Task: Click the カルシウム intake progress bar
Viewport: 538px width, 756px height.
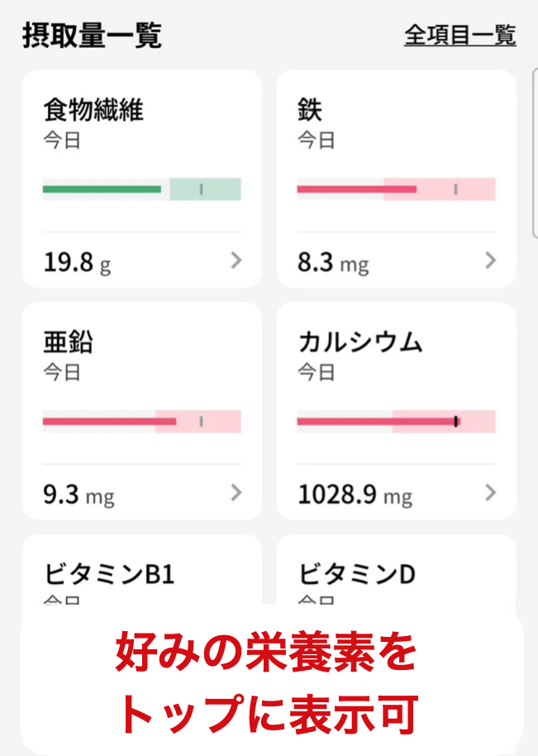Action: 396,421
